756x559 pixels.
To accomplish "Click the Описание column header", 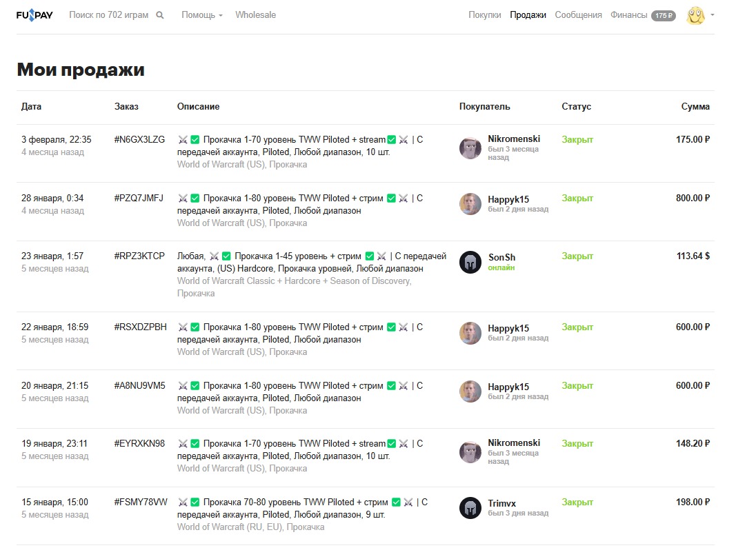I will coord(198,107).
